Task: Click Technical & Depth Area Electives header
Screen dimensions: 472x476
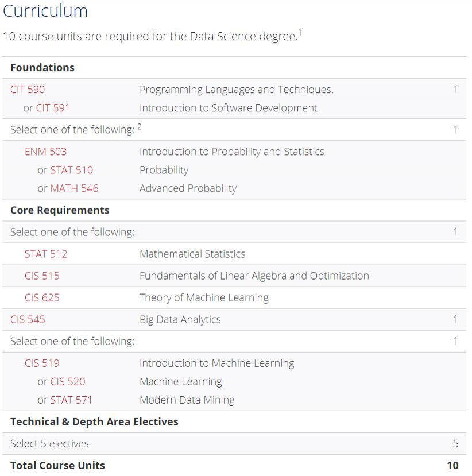Action: click(x=94, y=421)
